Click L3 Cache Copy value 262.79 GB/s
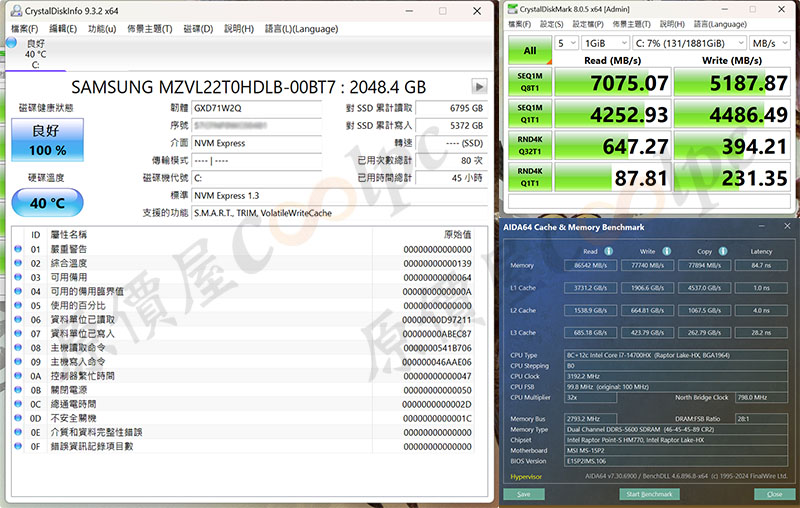800x508 pixels. [x=704, y=333]
